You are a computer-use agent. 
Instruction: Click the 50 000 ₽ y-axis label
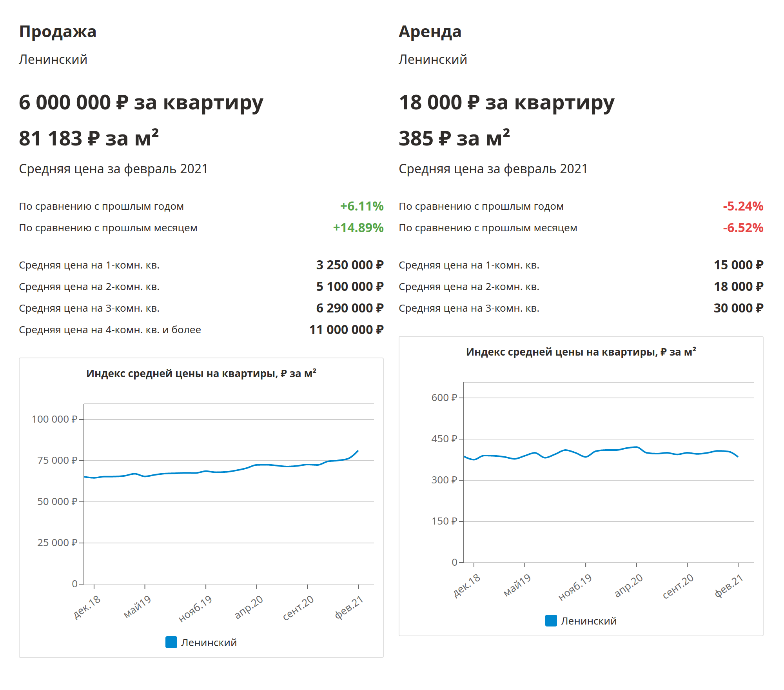57,501
